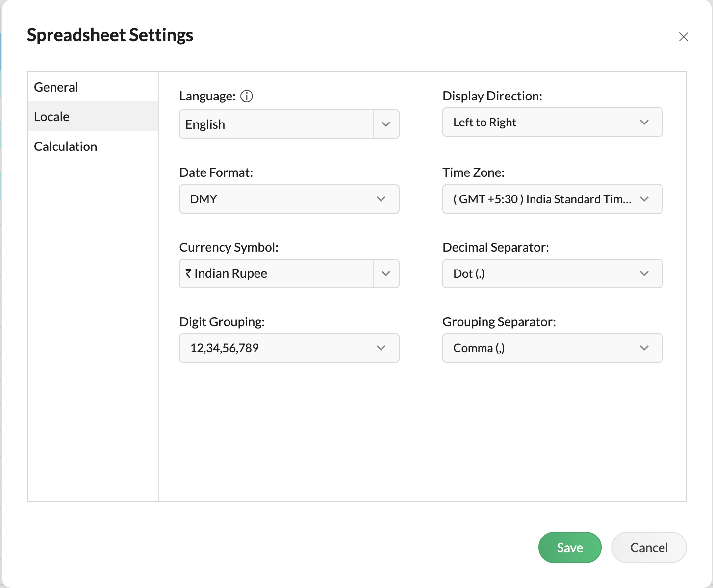Click the Language info icon
The height and width of the screenshot is (588, 713).
[x=247, y=96]
